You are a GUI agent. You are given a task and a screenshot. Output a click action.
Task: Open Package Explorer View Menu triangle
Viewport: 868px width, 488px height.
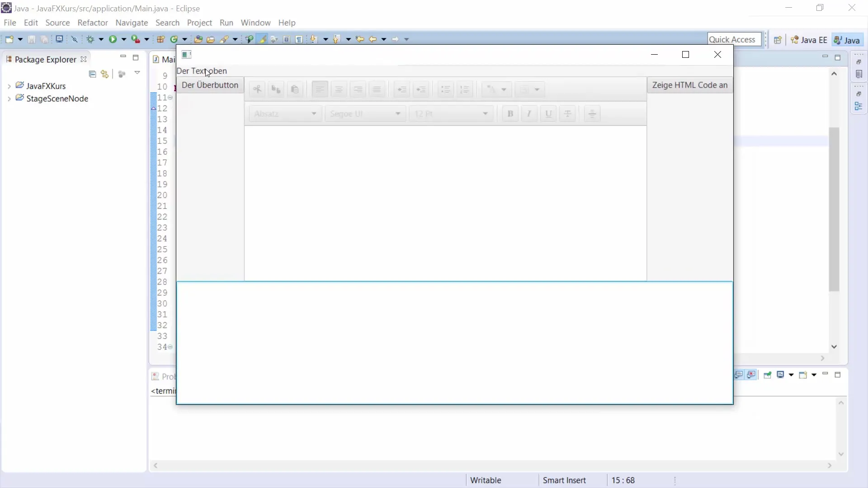137,73
